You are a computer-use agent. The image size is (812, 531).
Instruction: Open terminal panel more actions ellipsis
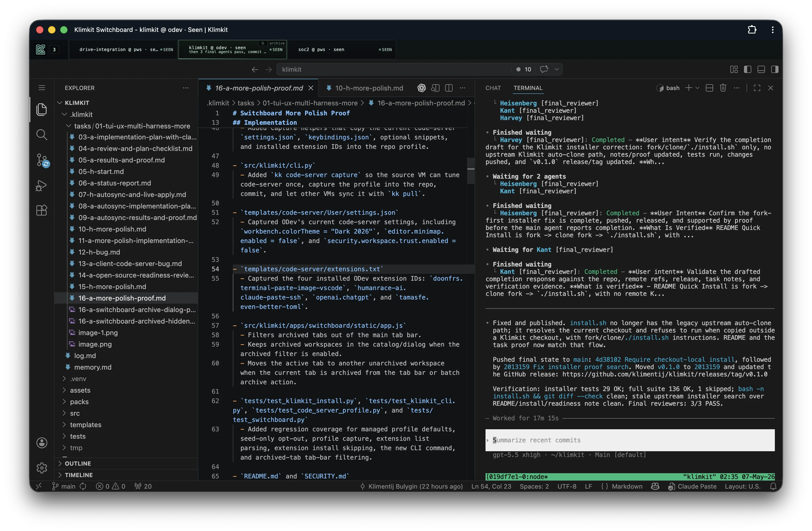tap(736, 88)
